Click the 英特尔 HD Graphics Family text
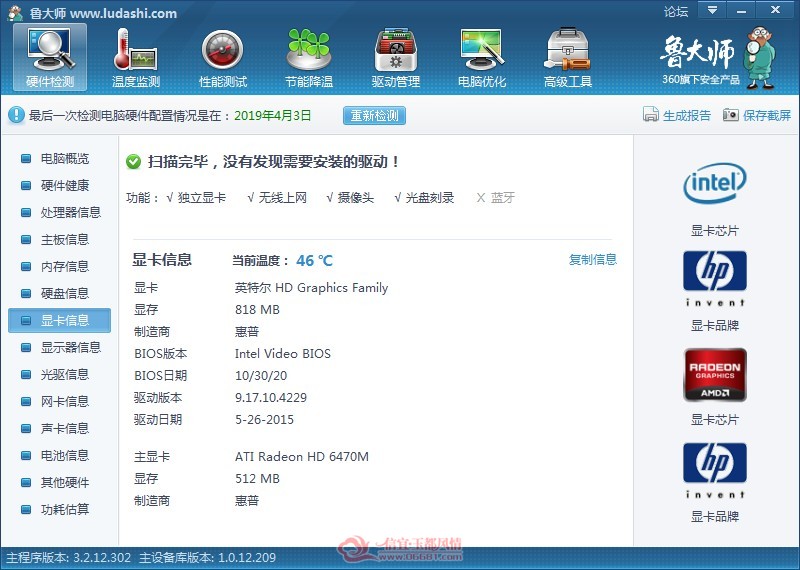Screen dimensions: 800x570 coord(311,288)
